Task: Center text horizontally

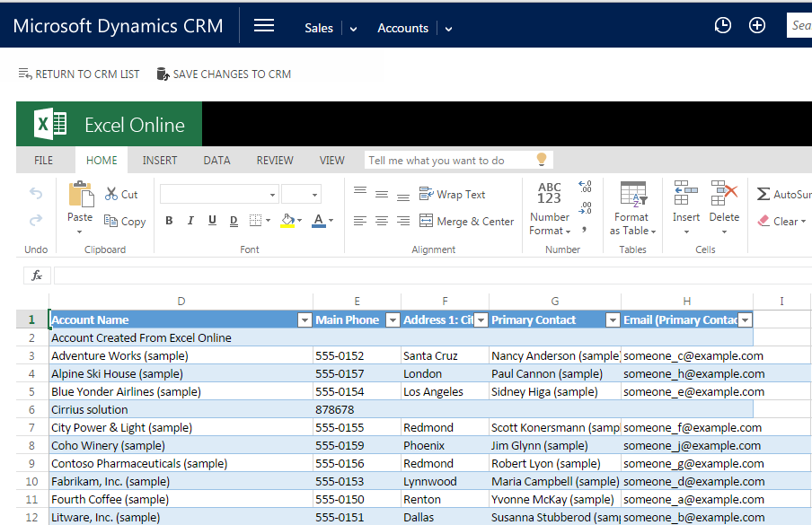Action: 382,222
